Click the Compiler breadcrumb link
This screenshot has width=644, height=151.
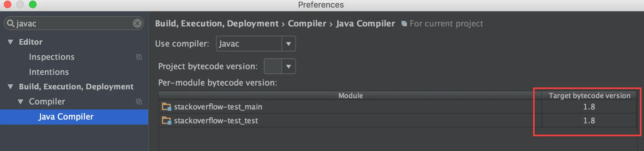click(x=307, y=24)
